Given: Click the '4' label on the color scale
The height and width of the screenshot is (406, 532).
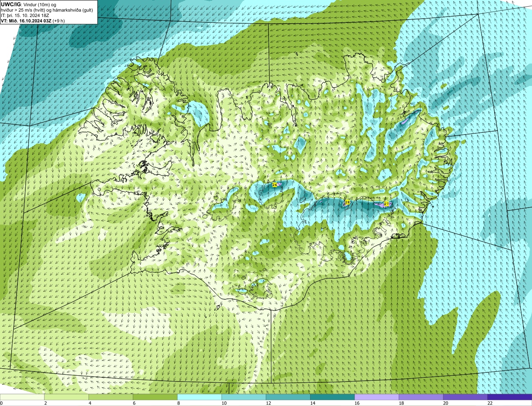Looking at the screenshot, I should (x=90, y=403).
